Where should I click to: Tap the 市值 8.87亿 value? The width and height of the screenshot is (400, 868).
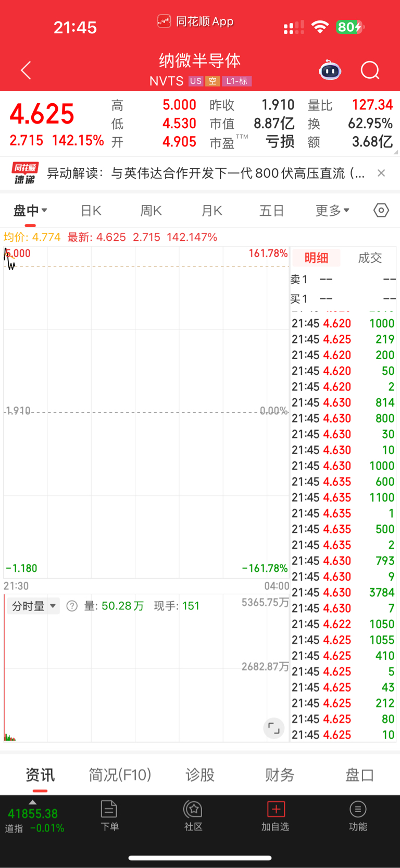coord(274,124)
